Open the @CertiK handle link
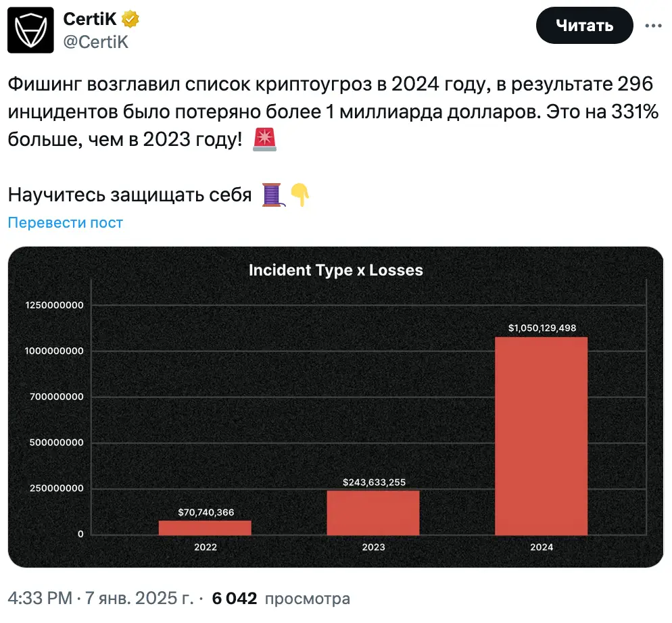This screenshot has width=672, height=623. [x=95, y=42]
